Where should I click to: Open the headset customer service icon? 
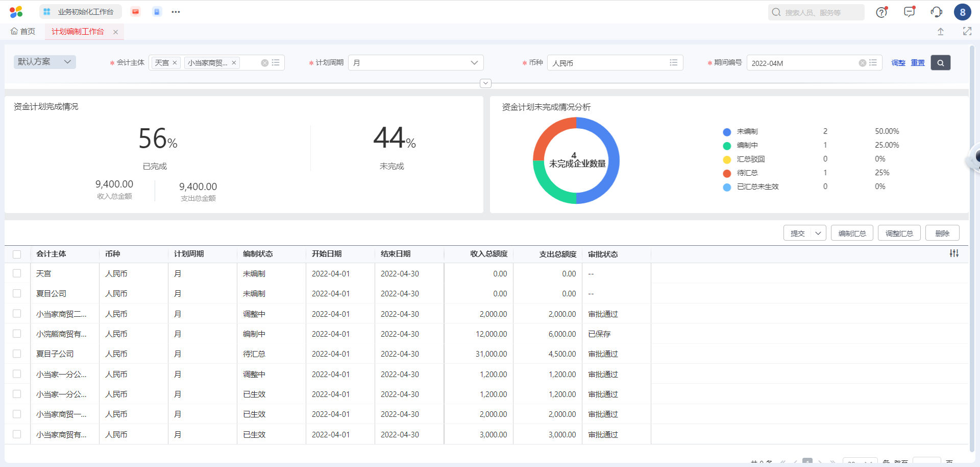[x=936, y=12]
